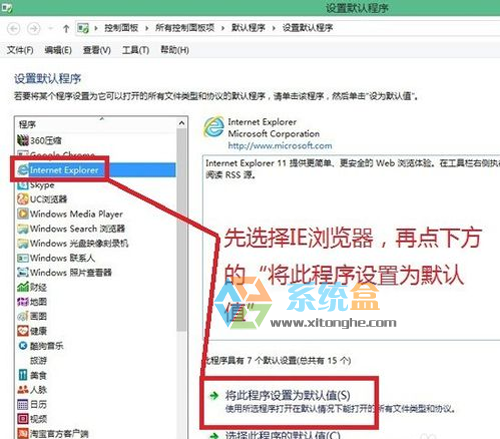Choose the Windows Media Player icon in the list
Viewport: 500px width, 439px height.
pyautogui.click(x=23, y=214)
